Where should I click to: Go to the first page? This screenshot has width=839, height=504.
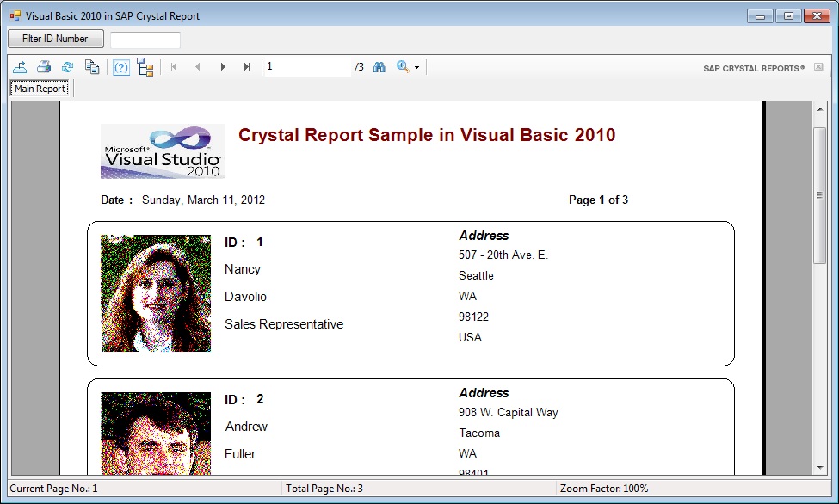coord(174,67)
